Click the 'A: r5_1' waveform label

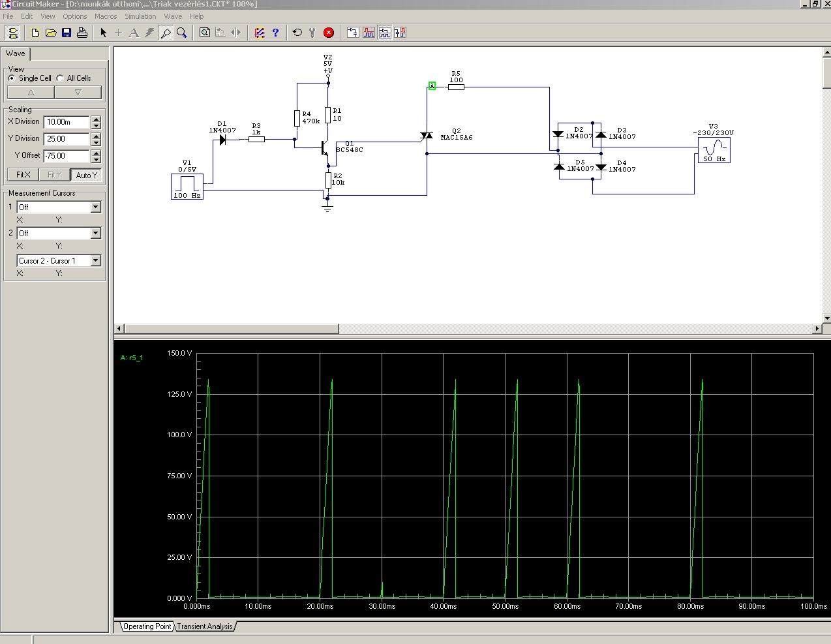point(132,358)
